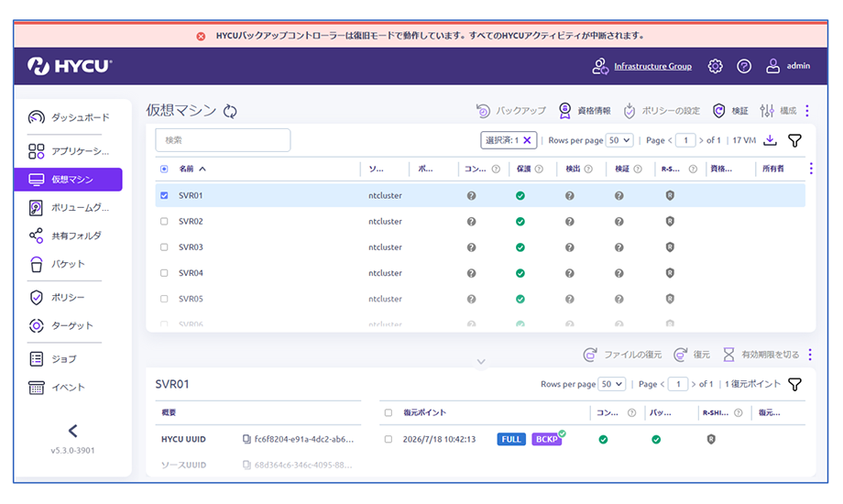Toggle the select-all checkbox in VM header
Viewport: 843px width, 504px height.
point(164,169)
